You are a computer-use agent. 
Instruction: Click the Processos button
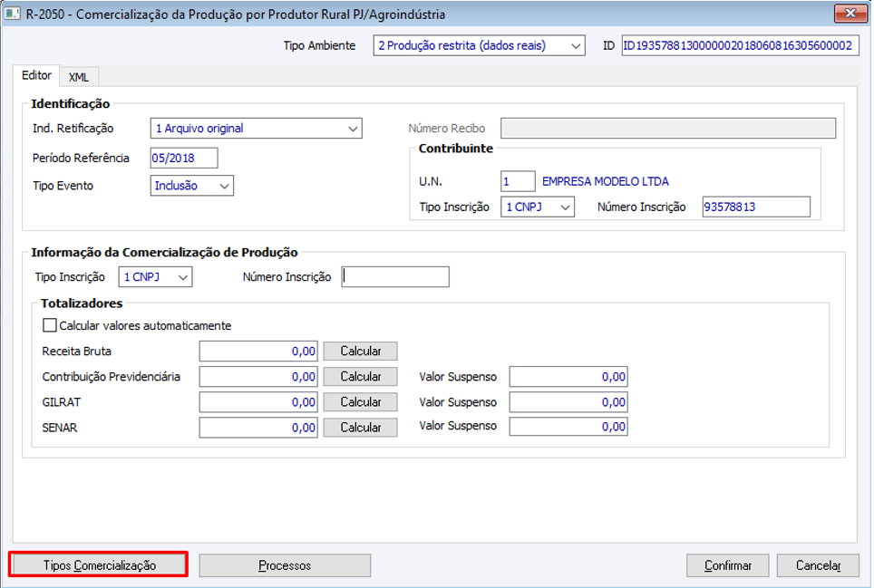(x=285, y=565)
